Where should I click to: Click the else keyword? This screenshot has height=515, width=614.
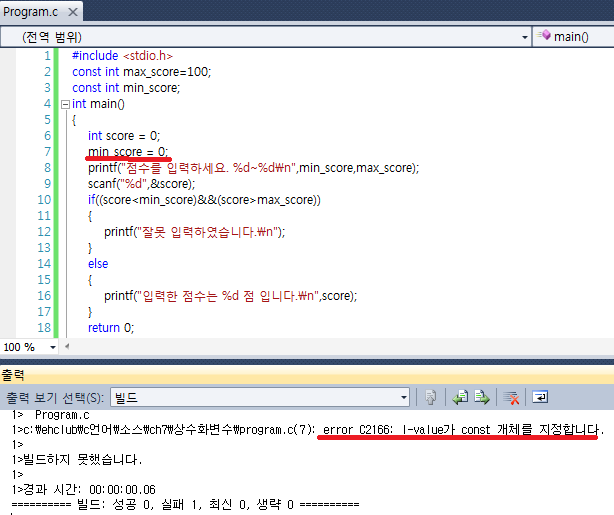point(98,264)
